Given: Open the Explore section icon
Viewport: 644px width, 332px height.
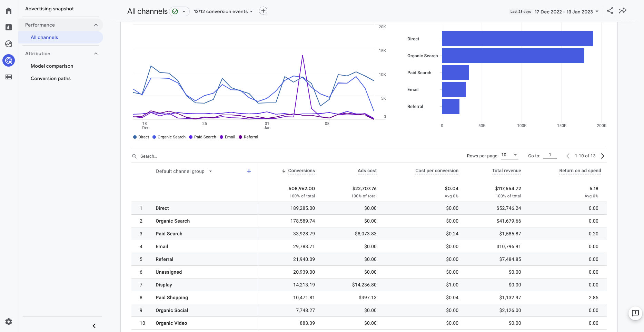Looking at the screenshot, I should (x=9, y=44).
